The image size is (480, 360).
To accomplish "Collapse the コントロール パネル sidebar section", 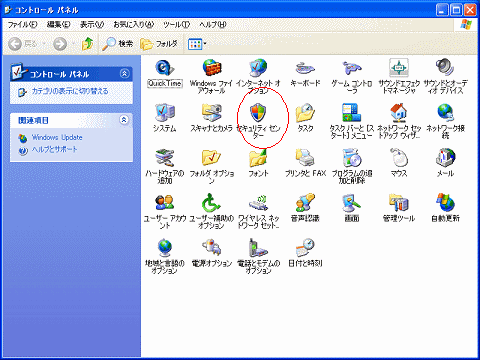I will (125, 74).
